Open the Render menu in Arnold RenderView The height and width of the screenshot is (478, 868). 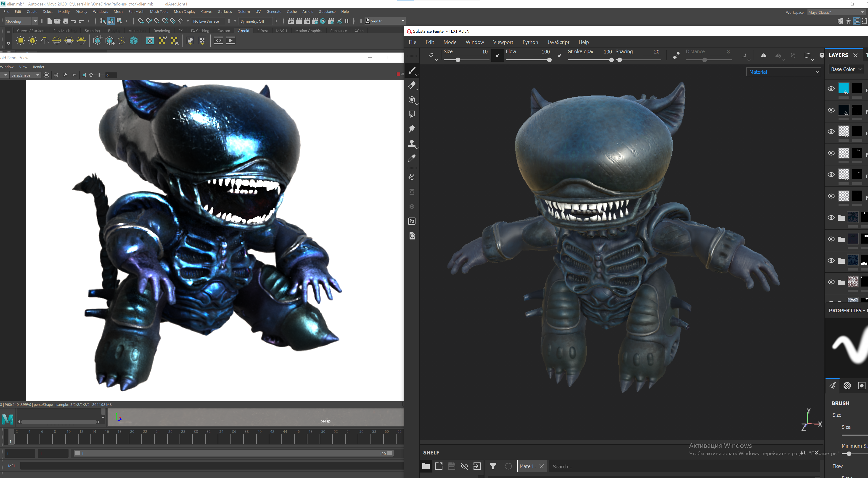38,67
